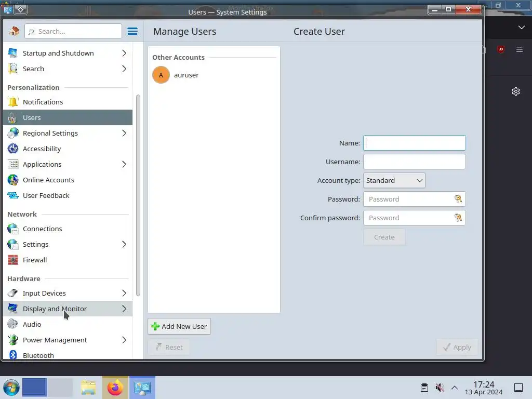Expand Display and Monitor chevron
The image size is (532, 399).
(124, 309)
